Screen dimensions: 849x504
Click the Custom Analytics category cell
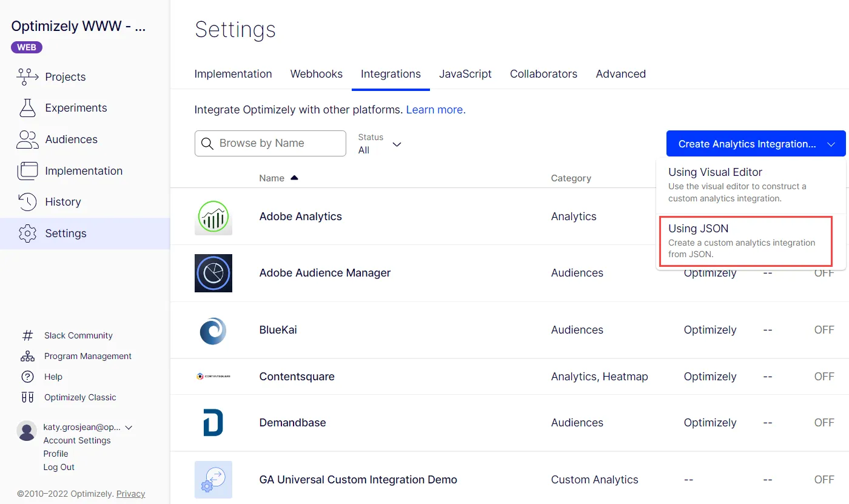pyautogui.click(x=594, y=480)
